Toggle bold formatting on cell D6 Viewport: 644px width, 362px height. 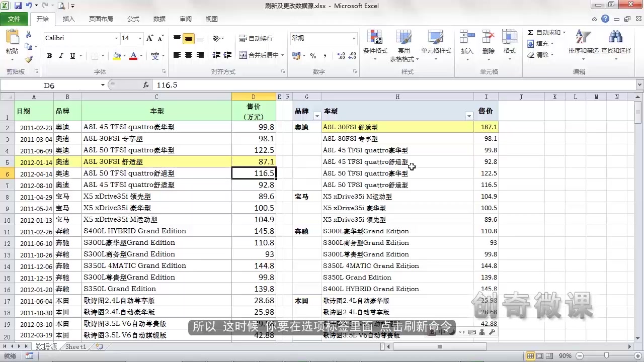pyautogui.click(x=49, y=55)
